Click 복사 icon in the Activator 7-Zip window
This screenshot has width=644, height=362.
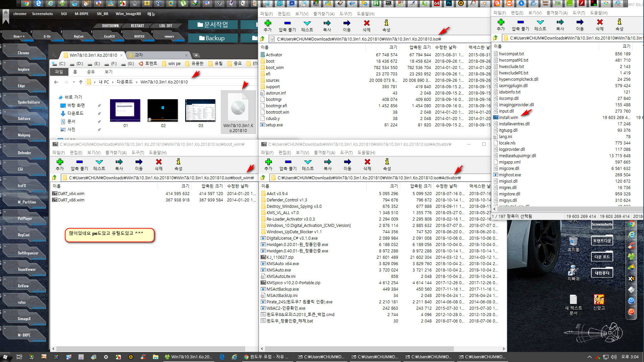(328, 162)
